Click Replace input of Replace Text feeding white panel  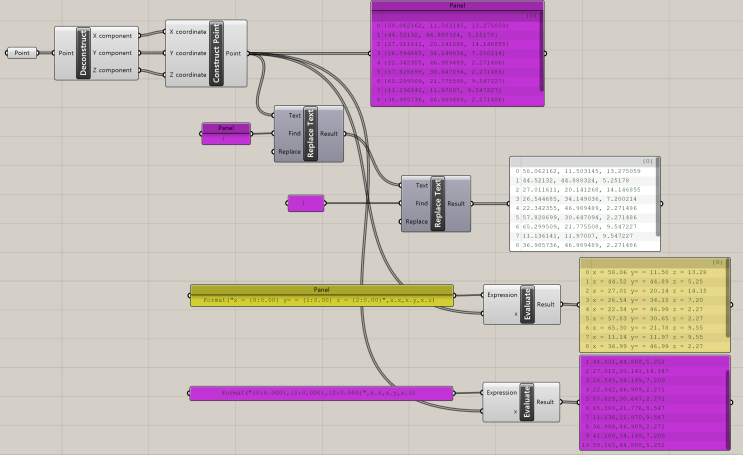[417, 221]
